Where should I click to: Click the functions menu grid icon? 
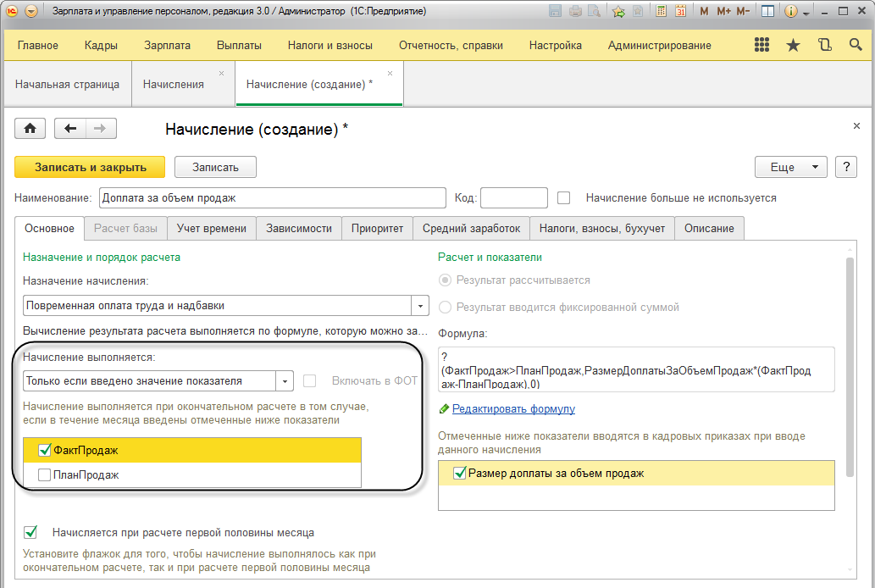pyautogui.click(x=761, y=46)
